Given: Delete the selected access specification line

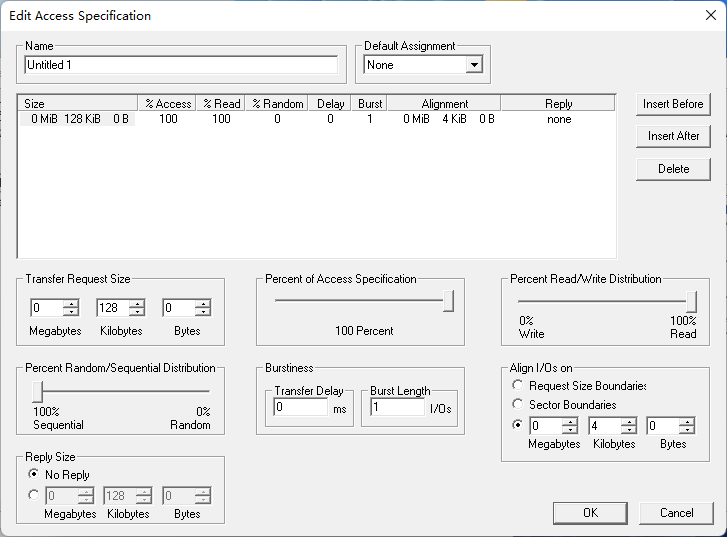Looking at the screenshot, I should point(673,169).
